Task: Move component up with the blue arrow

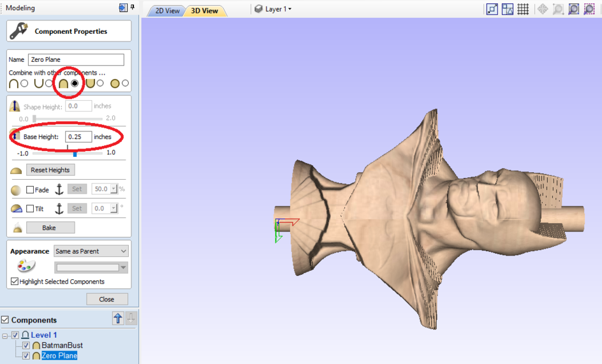Action: [118, 319]
